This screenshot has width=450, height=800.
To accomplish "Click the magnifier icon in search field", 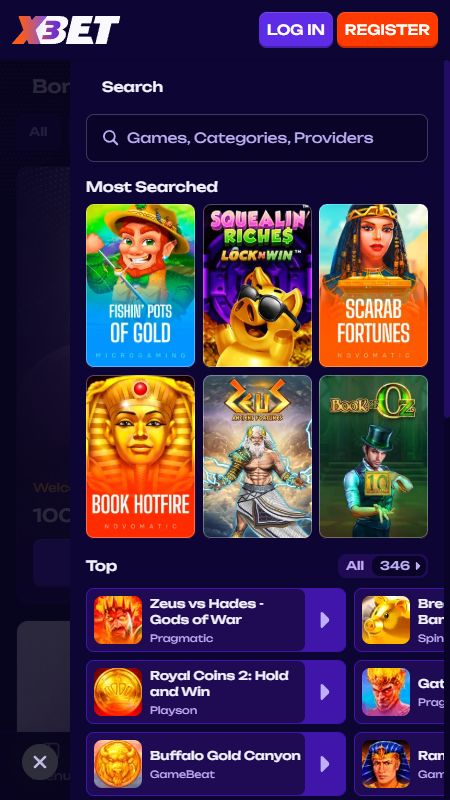I will [110, 137].
